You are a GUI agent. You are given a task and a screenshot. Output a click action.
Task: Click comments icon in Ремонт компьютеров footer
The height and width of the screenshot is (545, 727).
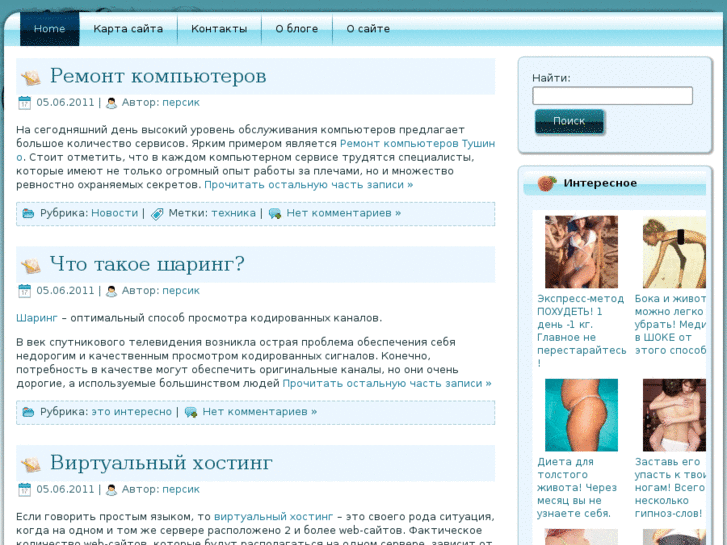tap(275, 213)
